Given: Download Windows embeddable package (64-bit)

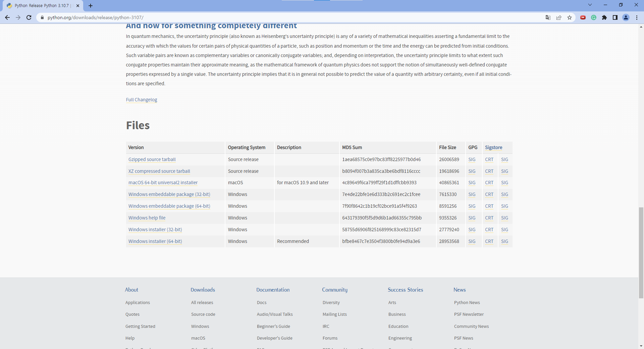Looking at the screenshot, I should tap(169, 206).
